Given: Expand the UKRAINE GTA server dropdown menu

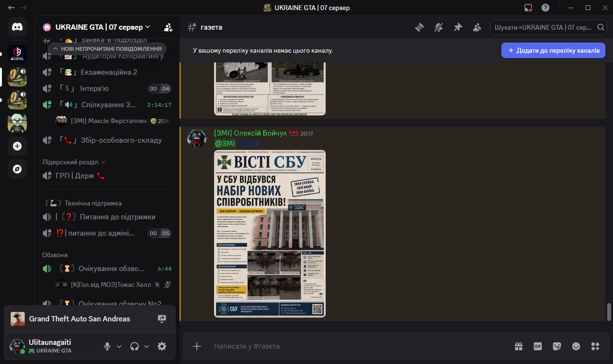Looking at the screenshot, I should 148,27.
